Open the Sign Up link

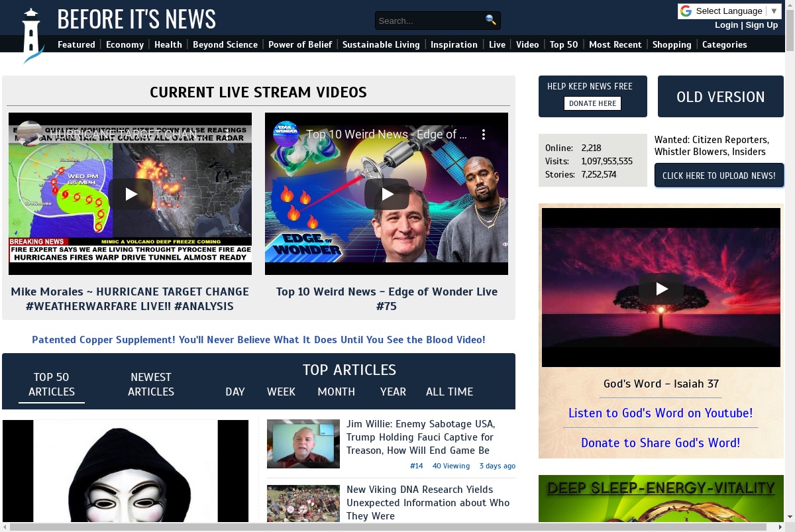click(762, 25)
